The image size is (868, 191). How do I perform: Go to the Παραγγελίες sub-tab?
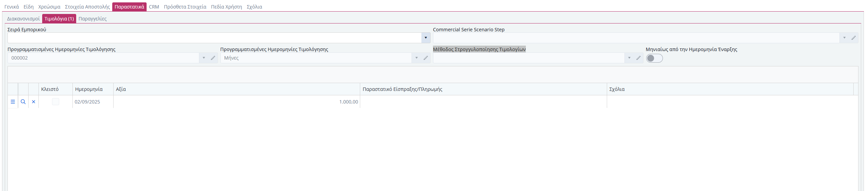(93, 19)
